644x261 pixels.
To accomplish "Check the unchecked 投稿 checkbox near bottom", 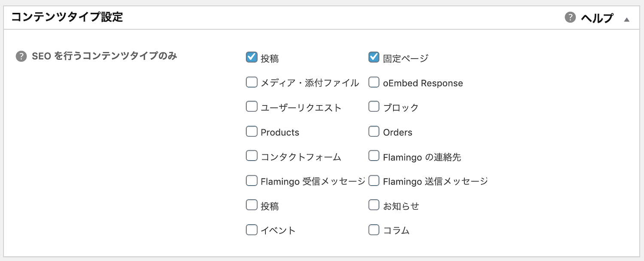I will click(252, 206).
